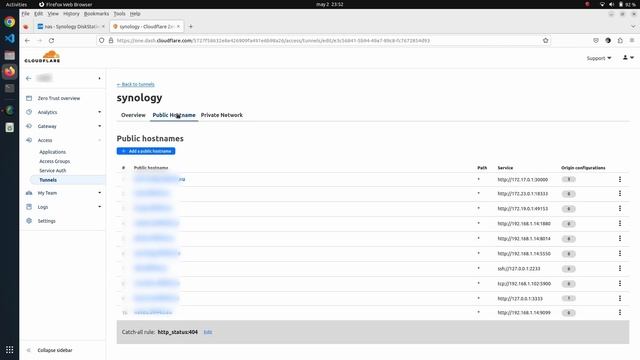This screenshot has height=360, width=640.
Task: Click Activities in the top bar
Action: (16, 4)
